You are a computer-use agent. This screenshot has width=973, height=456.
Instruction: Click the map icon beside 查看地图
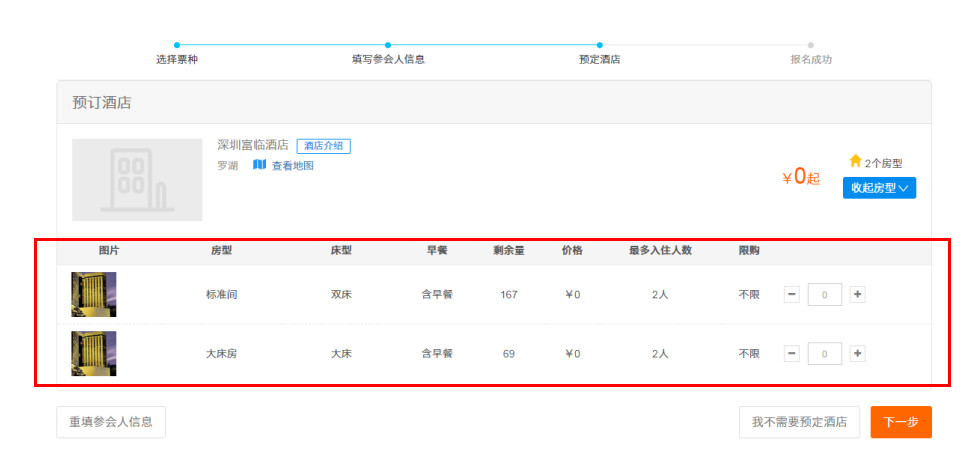point(259,164)
